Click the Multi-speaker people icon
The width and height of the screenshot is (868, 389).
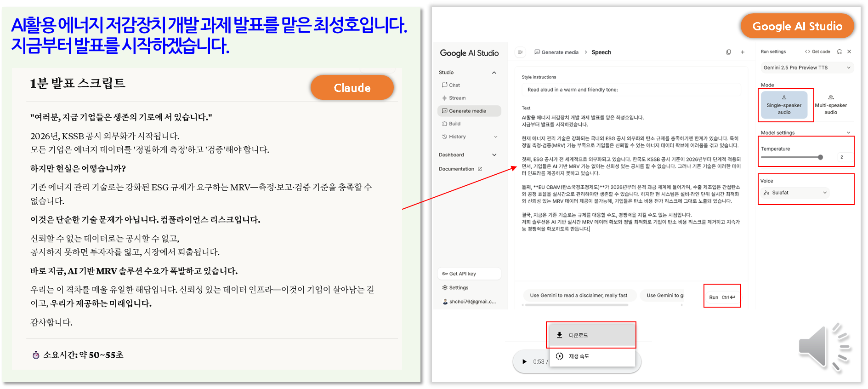pyautogui.click(x=831, y=97)
